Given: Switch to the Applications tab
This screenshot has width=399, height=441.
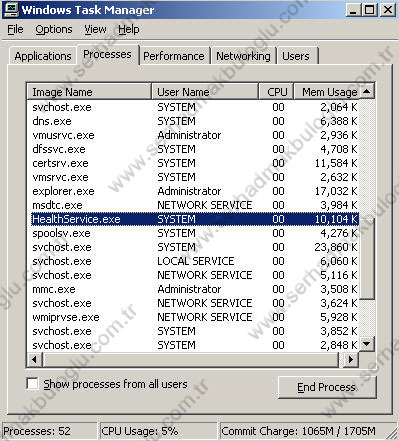Looking at the screenshot, I should pos(43,56).
